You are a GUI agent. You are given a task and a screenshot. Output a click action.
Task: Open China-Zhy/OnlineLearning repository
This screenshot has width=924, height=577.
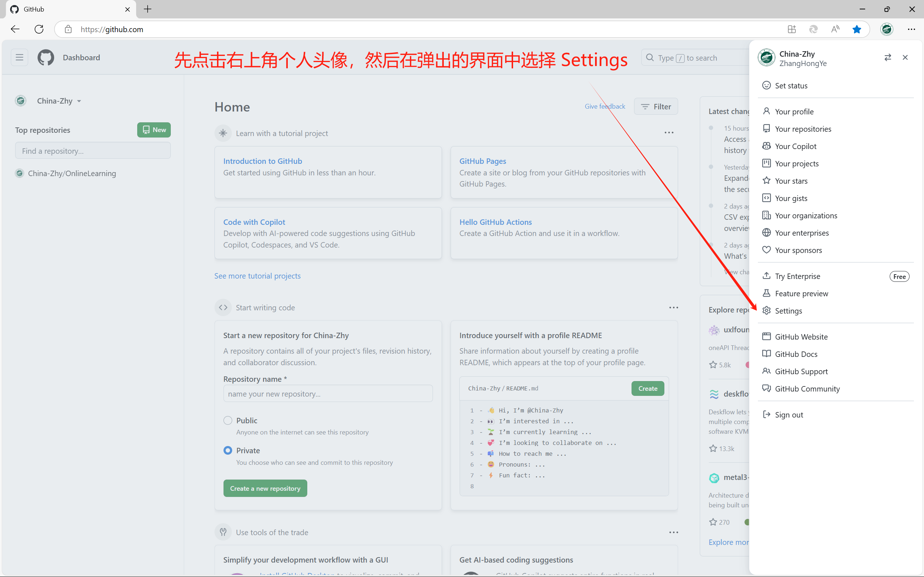72,173
